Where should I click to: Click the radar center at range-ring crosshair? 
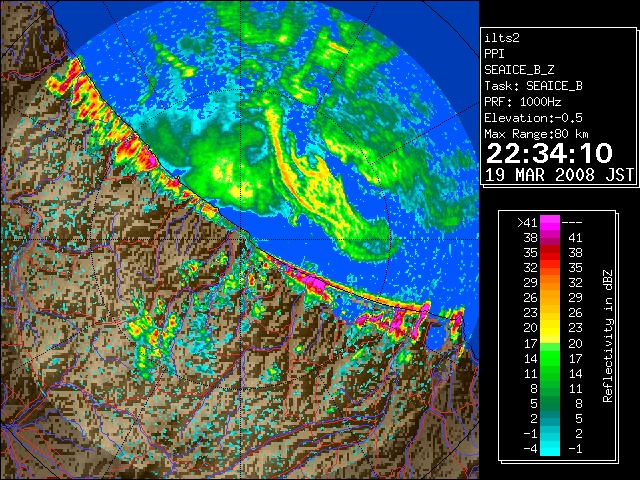coord(240,240)
